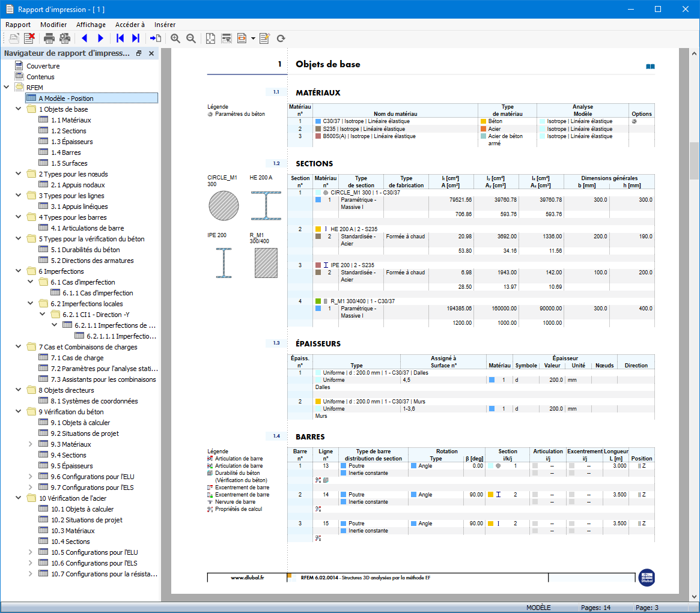Click the Contenus page icon
700x613 pixels.
pos(19,76)
